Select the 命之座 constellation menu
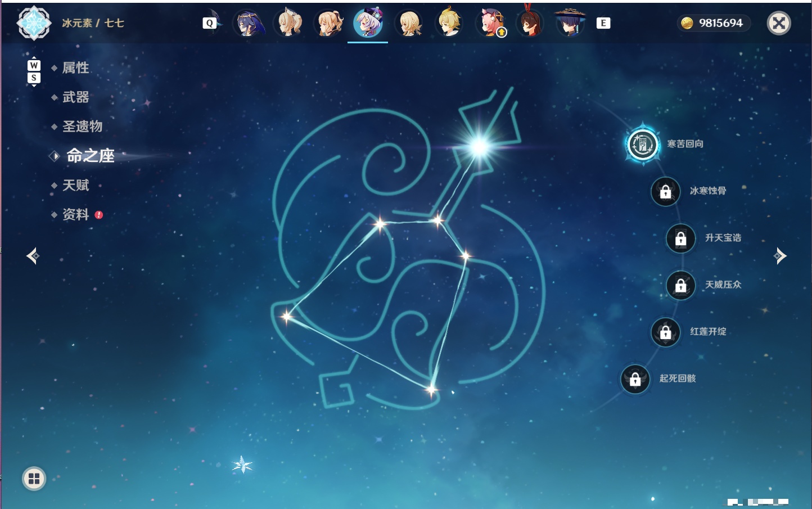The image size is (812, 509). (x=90, y=156)
